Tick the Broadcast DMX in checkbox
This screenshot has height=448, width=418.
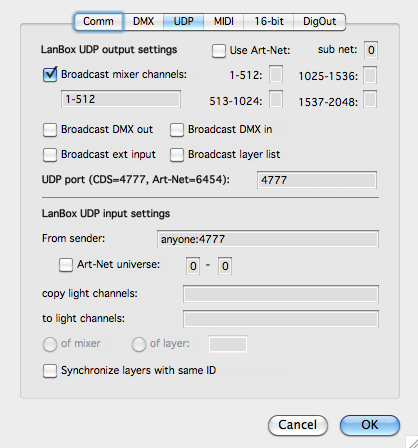click(177, 130)
